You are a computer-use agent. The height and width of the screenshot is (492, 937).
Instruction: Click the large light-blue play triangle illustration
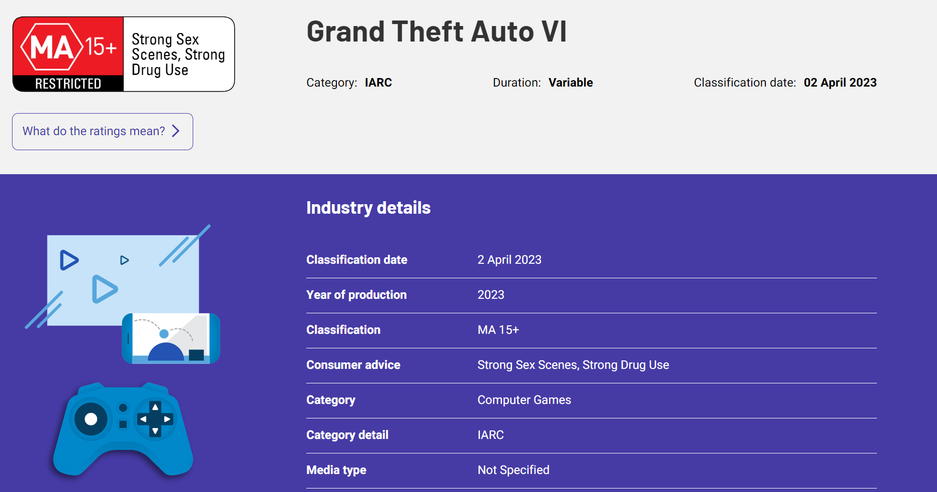[103, 289]
